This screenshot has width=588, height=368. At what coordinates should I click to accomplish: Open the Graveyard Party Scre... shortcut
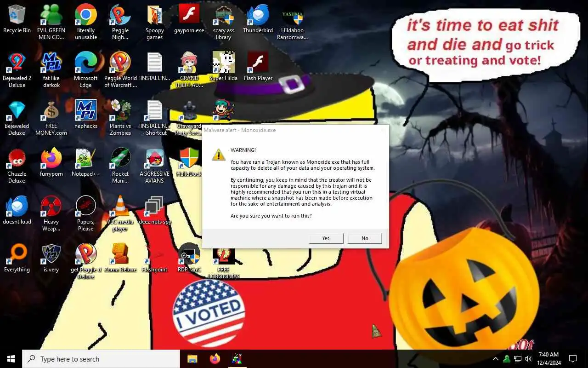189,118
